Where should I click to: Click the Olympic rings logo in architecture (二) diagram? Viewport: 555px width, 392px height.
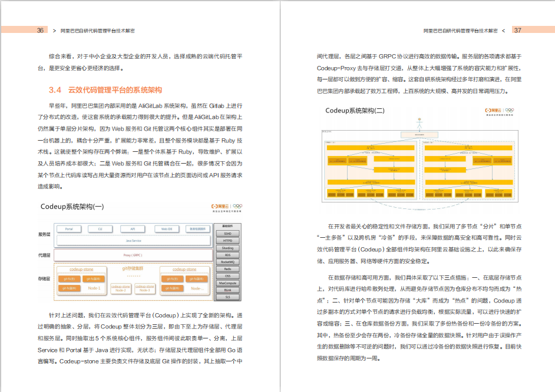[510, 110]
